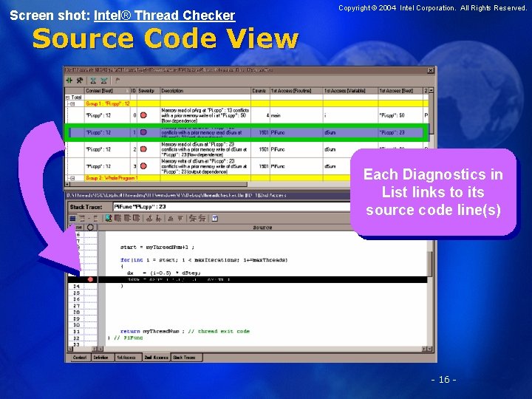Click the first teal hourglass-shaped filter icon

tap(93, 81)
